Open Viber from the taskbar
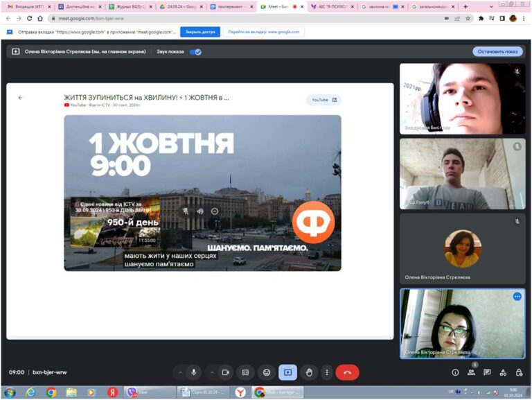Image resolution: width=532 pixels, height=400 pixels. click(x=148, y=392)
